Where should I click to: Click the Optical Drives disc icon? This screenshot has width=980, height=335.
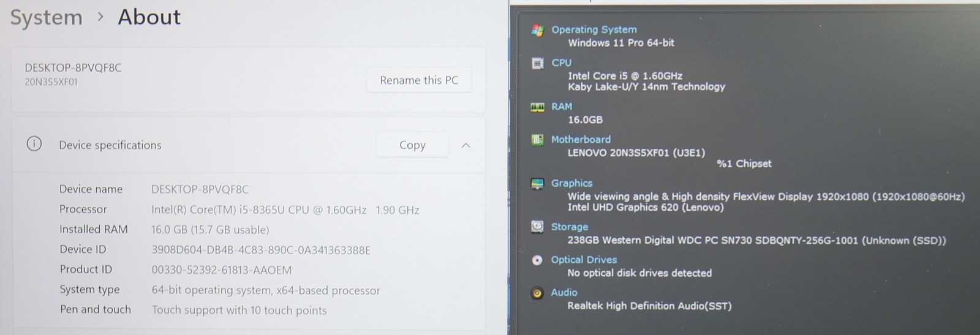coord(537,260)
